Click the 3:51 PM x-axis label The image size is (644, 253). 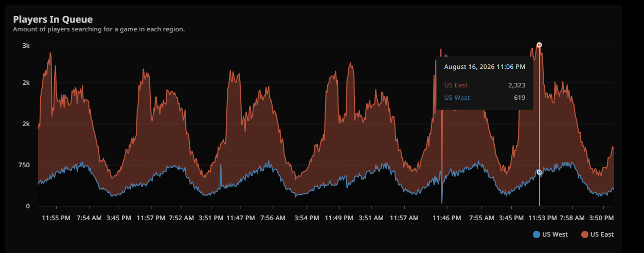pos(211,218)
